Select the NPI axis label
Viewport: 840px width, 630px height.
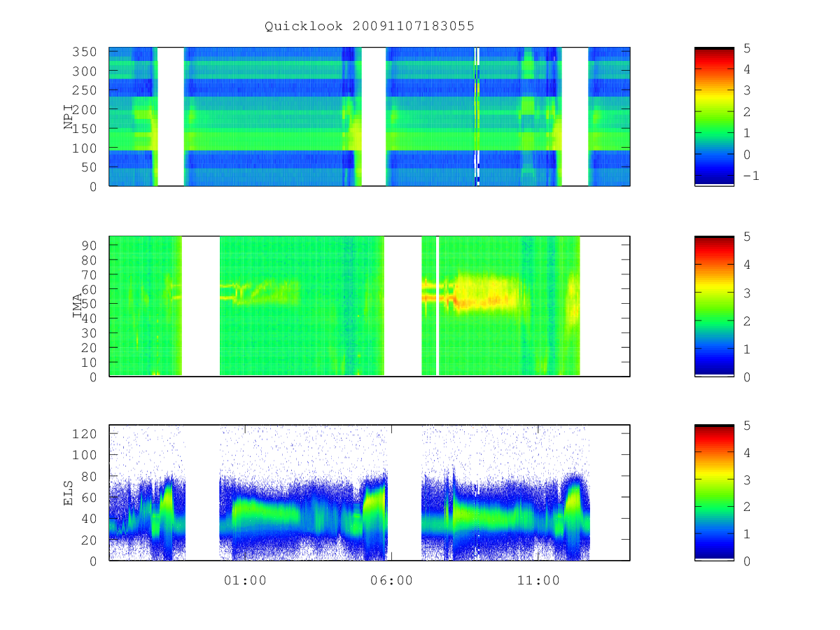(69, 117)
